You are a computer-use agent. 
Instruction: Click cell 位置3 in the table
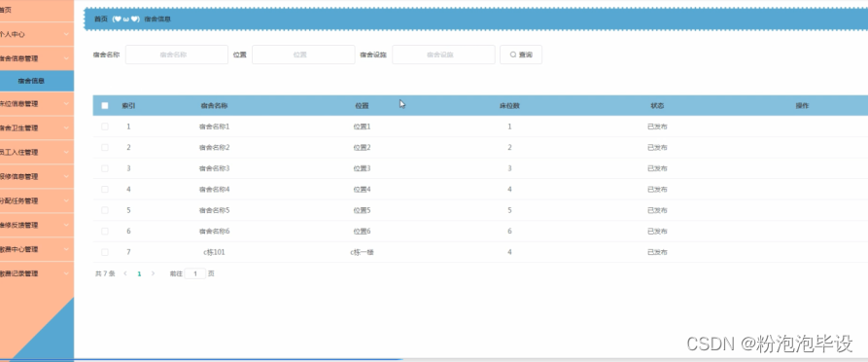(362, 168)
